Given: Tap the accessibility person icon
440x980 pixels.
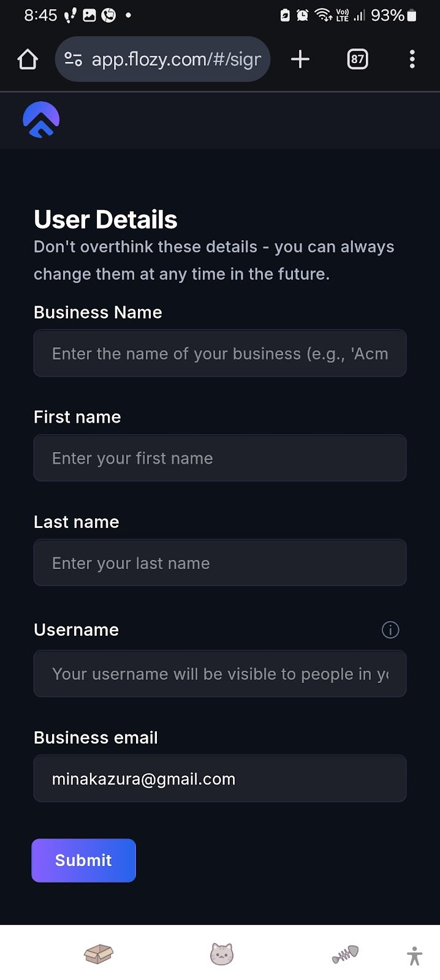Looking at the screenshot, I should (x=415, y=956).
